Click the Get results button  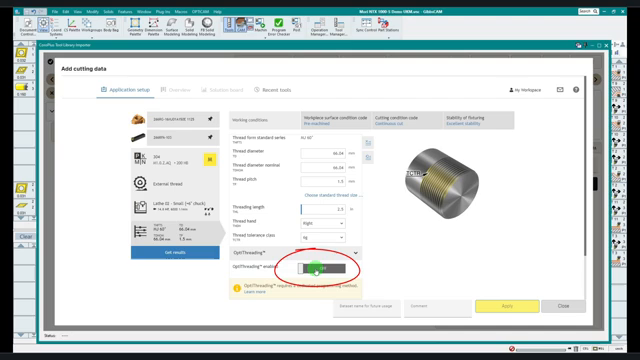click(175, 253)
